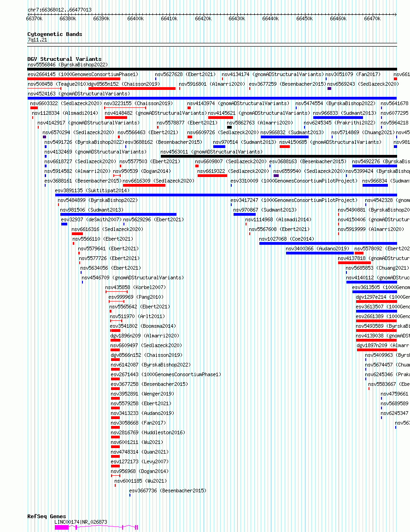This screenshot has height=532, width=410.
Task: Select the nsv508458 (Teague2010) label
Action: tap(57, 84)
